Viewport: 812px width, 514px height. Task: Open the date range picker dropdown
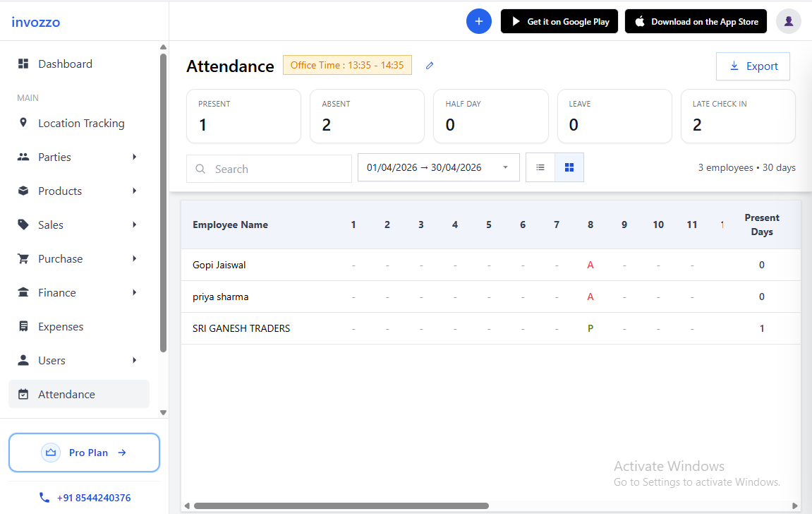tap(505, 167)
